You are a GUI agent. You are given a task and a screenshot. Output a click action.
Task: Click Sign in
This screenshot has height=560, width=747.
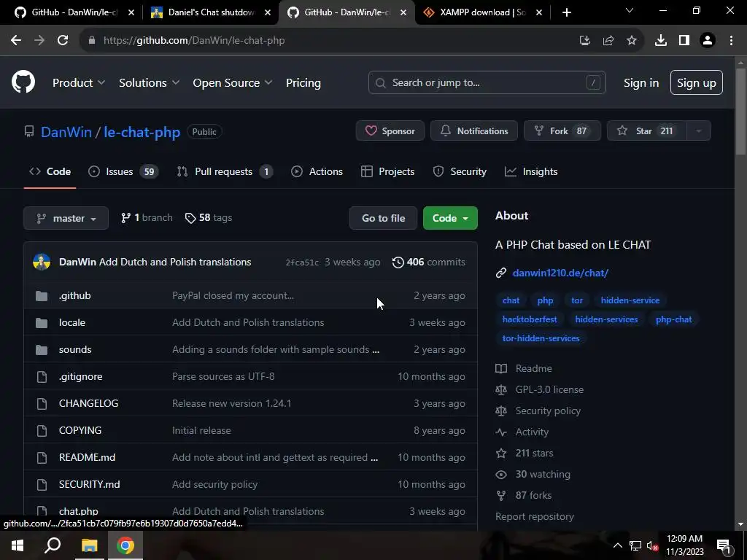click(641, 82)
